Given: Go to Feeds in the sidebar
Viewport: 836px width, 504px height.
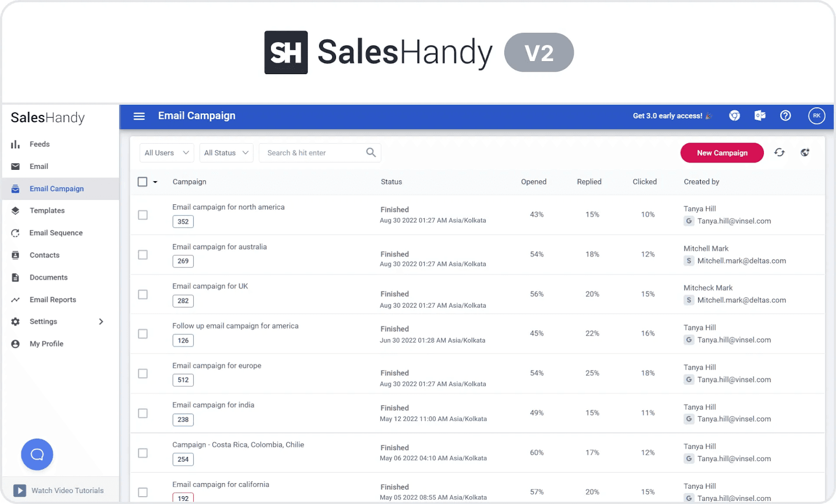Looking at the screenshot, I should [x=40, y=144].
